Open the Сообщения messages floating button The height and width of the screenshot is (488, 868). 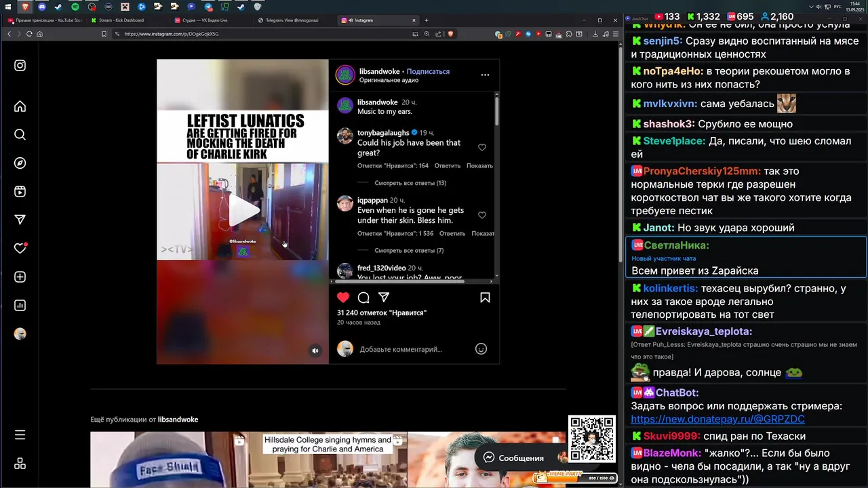tap(513, 458)
